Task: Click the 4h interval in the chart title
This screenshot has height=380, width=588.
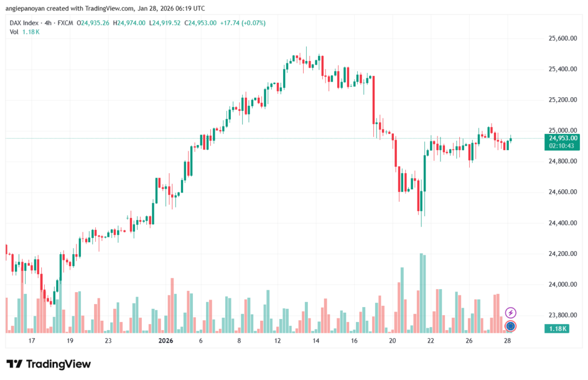Action: 50,22
